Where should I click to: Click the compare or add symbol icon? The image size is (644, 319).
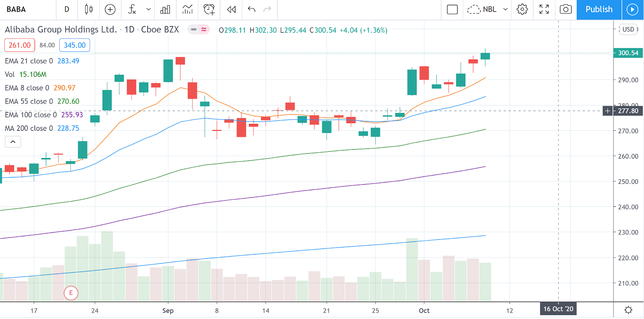[x=110, y=9]
